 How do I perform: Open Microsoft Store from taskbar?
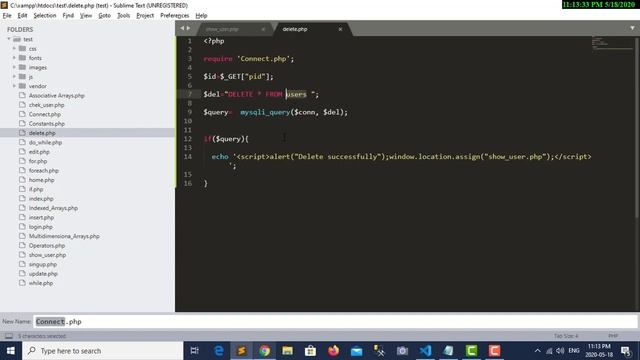[x=310, y=351]
